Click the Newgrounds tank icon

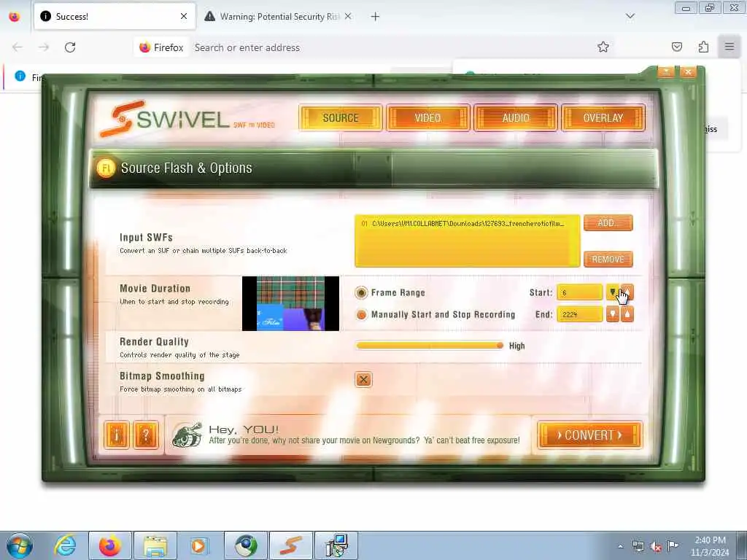[x=187, y=435]
